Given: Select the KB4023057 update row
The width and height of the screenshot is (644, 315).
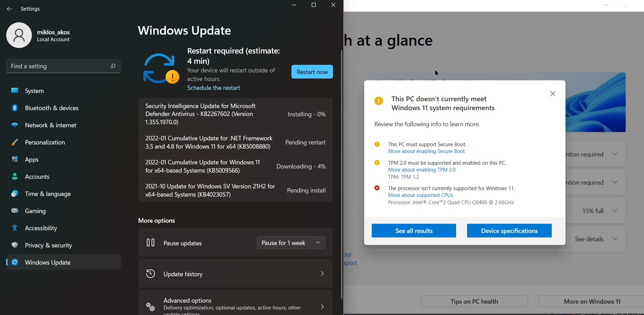Looking at the screenshot, I should coord(236,190).
